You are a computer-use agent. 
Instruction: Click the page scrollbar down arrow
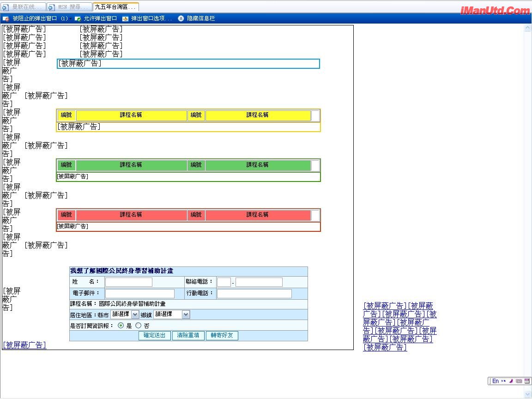528,394
